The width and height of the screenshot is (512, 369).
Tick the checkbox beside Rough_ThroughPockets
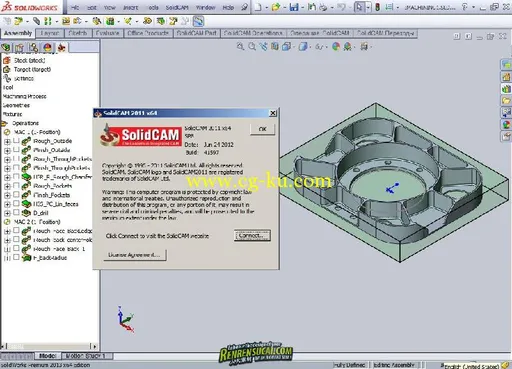[x=16, y=159]
